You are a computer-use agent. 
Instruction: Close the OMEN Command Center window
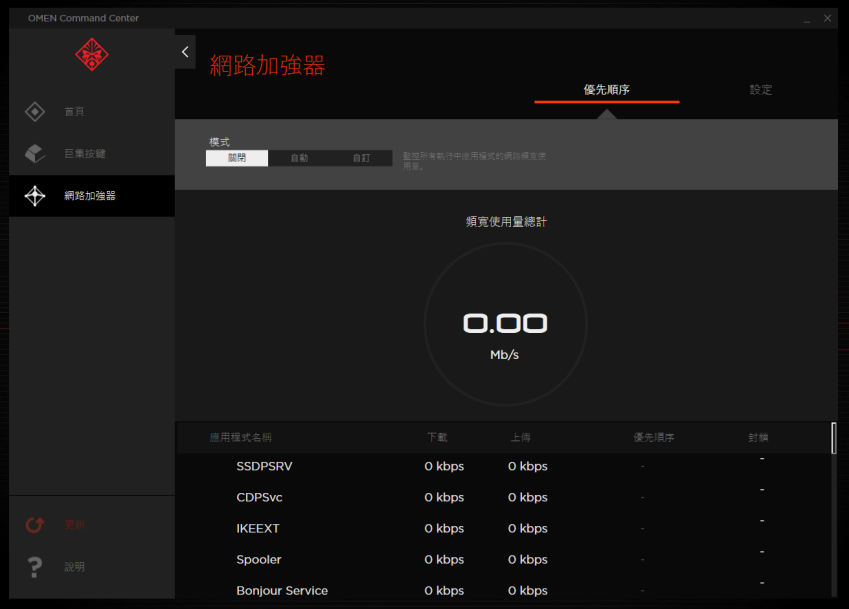[x=827, y=18]
